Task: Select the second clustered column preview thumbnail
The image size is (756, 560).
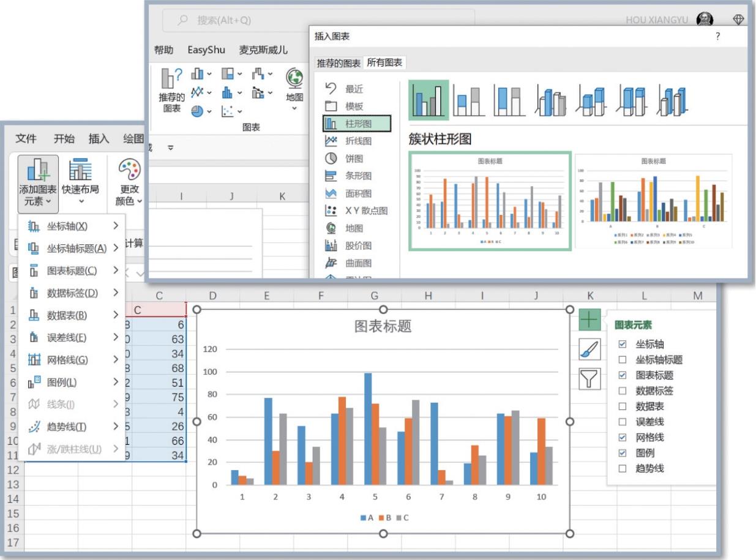Action: (x=653, y=201)
